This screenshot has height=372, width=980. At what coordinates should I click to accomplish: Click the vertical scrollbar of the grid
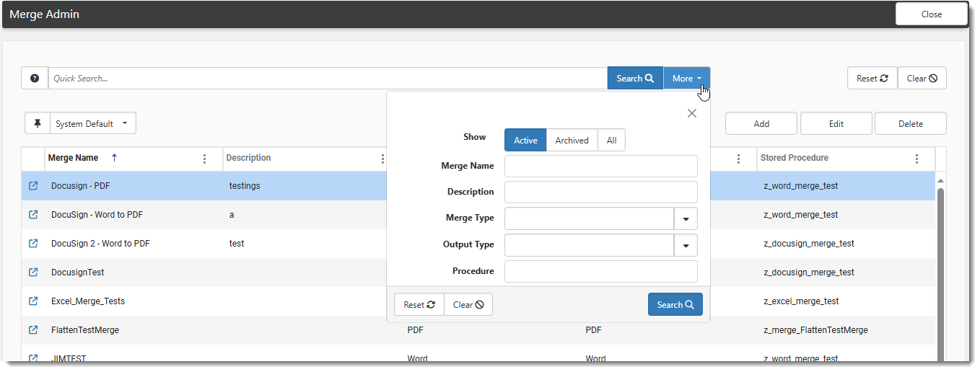coord(940,274)
